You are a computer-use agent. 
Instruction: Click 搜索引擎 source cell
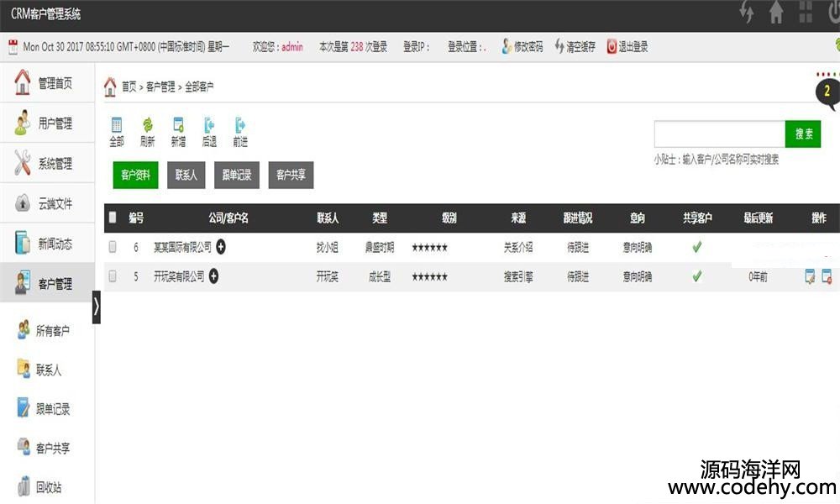point(518,276)
